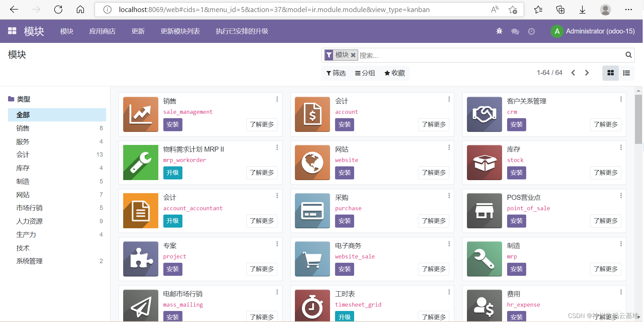644x322 pixels.
Task: Install the crm module
Action: tap(516, 125)
